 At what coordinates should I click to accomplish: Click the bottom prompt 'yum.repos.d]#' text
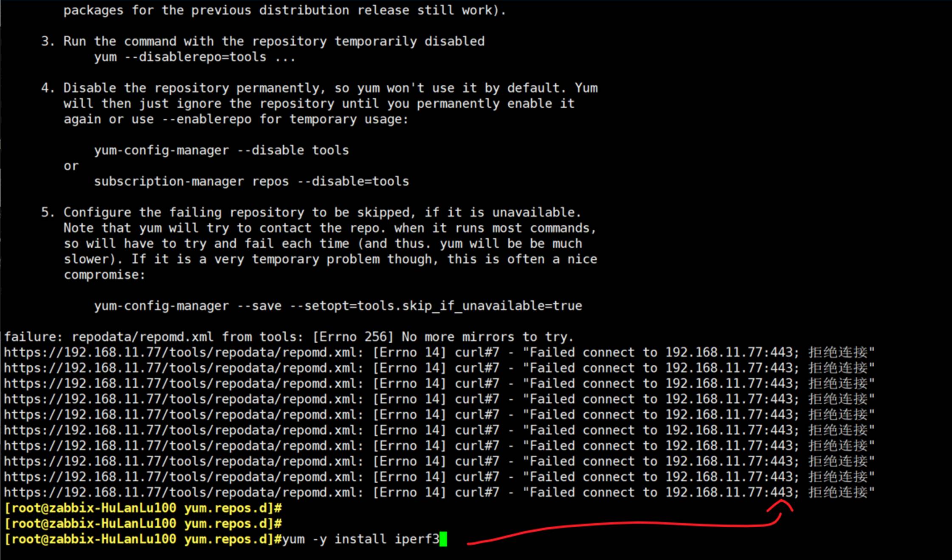[233, 539]
